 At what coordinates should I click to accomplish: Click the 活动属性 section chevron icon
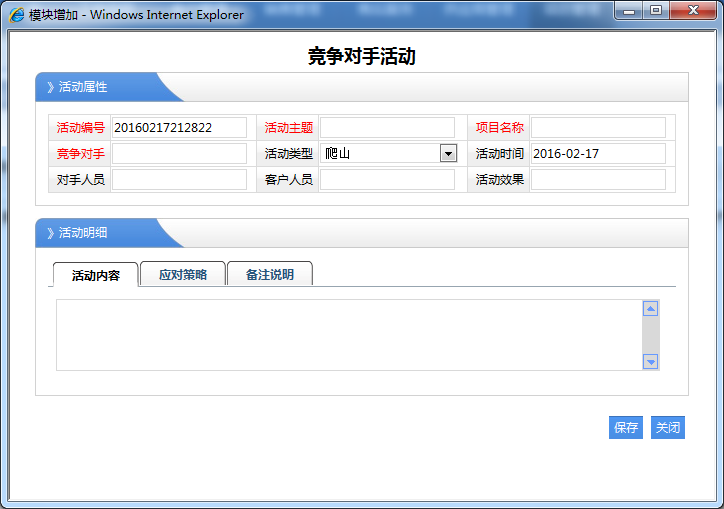pyautogui.click(x=50, y=87)
